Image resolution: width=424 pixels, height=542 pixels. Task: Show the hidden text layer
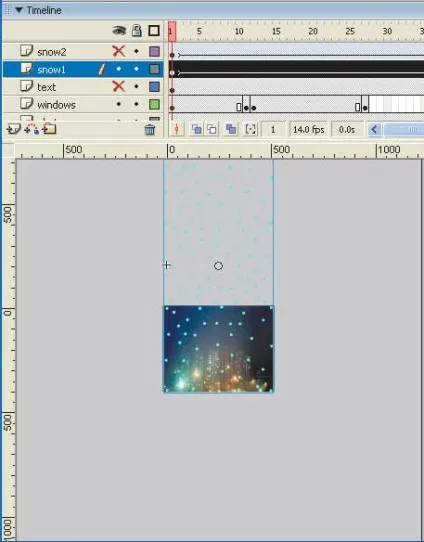point(119,86)
